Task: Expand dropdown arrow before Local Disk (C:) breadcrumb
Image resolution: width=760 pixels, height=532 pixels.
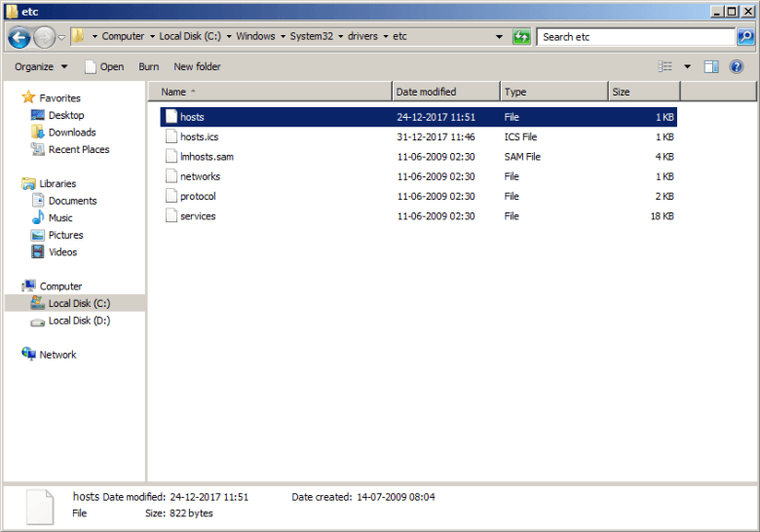Action: coord(152,36)
